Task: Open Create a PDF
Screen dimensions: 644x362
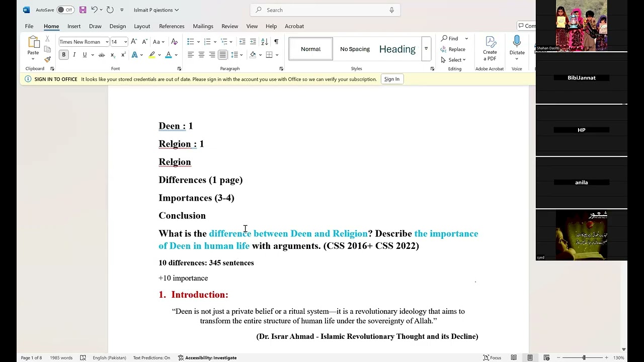Action: 490,49
